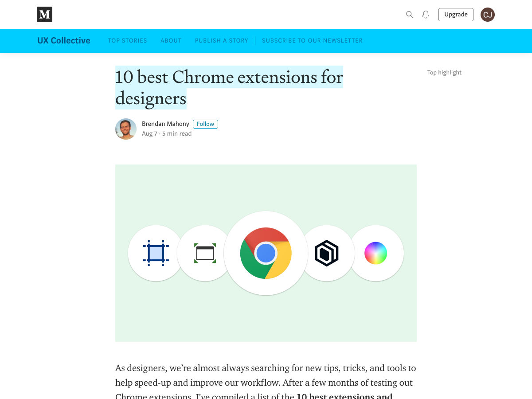Click the dashed selection square extension icon

[x=156, y=253]
